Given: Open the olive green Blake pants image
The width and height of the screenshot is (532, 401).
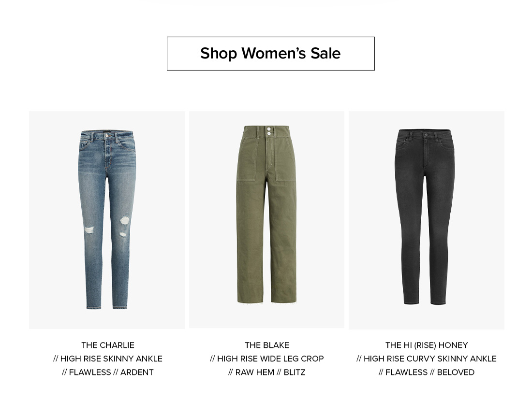Looking at the screenshot, I should pos(266,220).
